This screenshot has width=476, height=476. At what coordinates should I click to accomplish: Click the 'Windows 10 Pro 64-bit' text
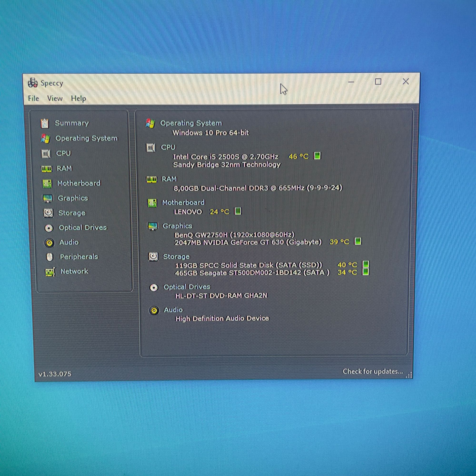tap(211, 133)
